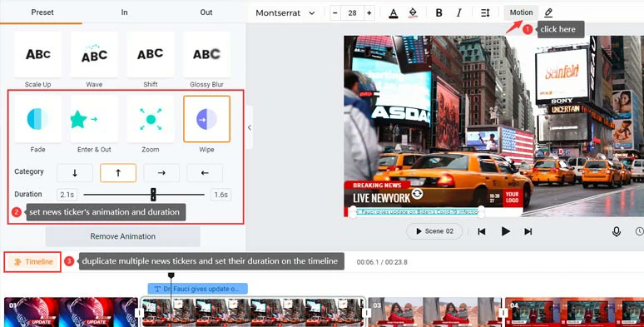Image resolution: width=644 pixels, height=327 pixels.
Task: Click the Duration slider handle
Action: (x=153, y=195)
